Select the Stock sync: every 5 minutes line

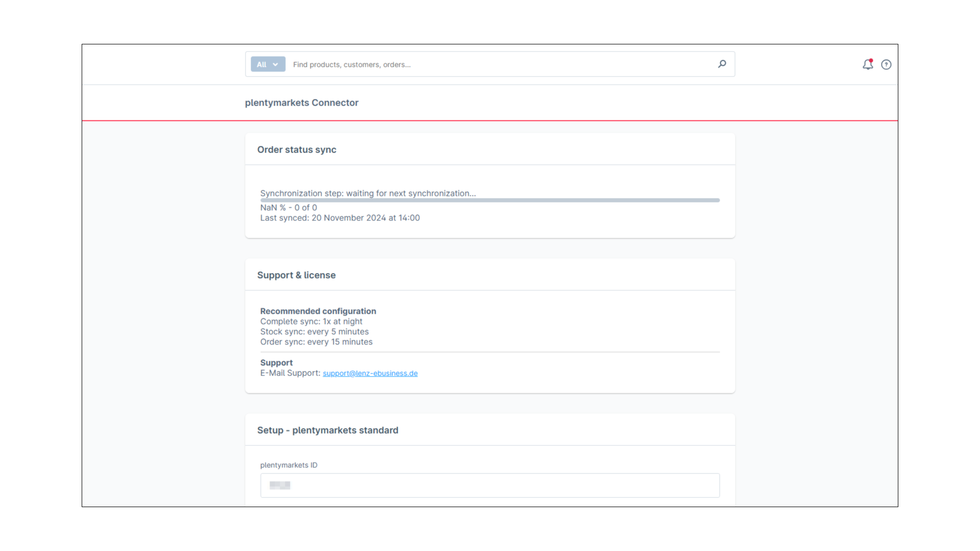point(314,332)
